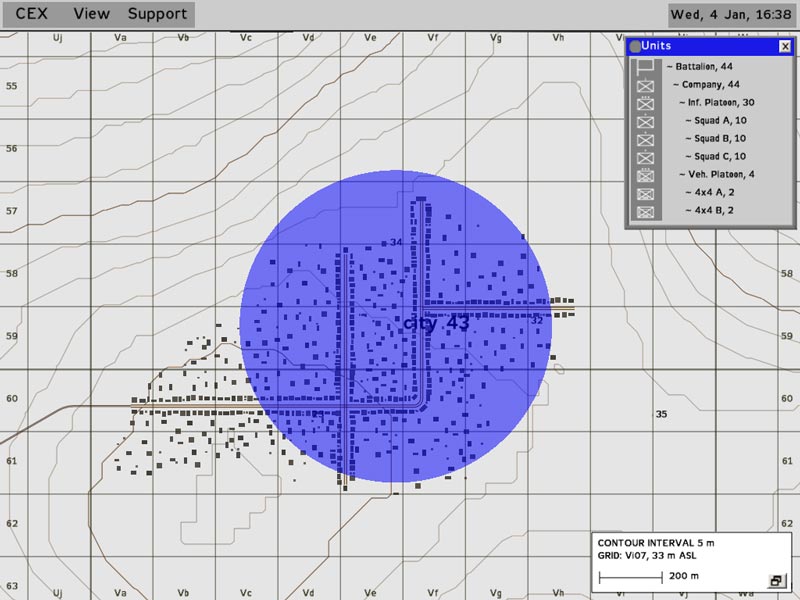Click the date and time display

coord(731,14)
